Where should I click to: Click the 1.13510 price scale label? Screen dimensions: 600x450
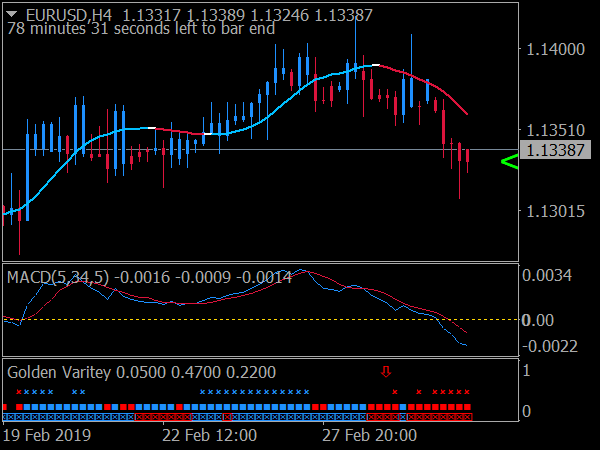click(556, 130)
